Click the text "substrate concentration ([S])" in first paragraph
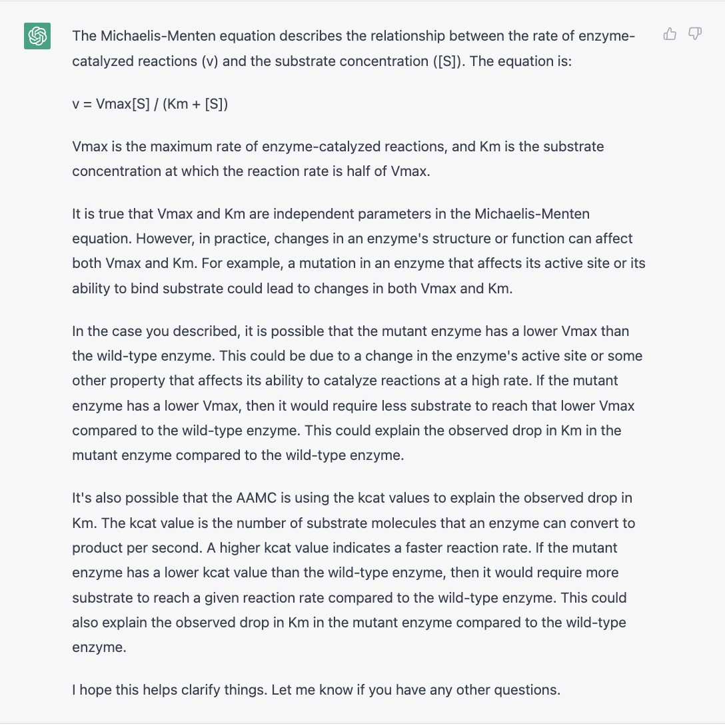The height and width of the screenshot is (728, 725). tap(370, 61)
